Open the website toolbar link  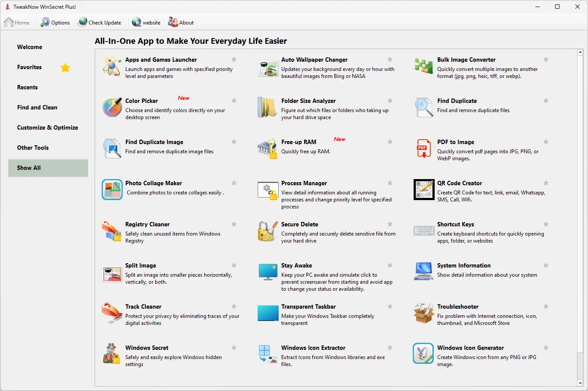146,22
